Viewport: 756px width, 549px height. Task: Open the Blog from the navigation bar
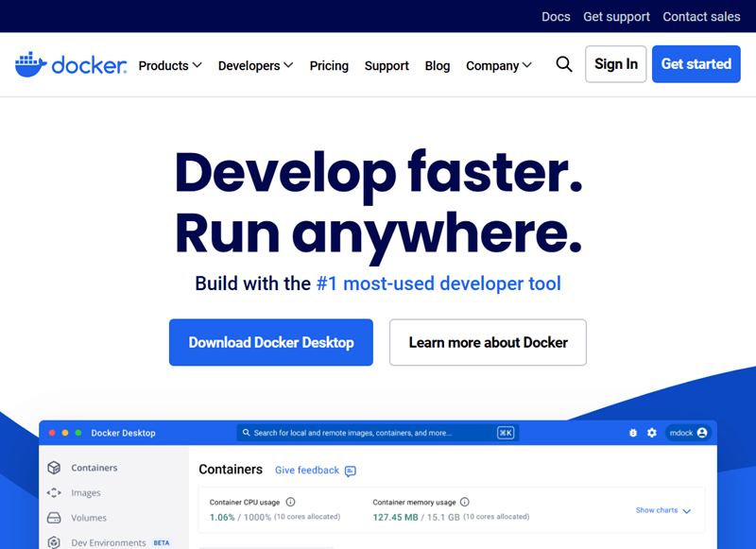pyautogui.click(x=437, y=65)
